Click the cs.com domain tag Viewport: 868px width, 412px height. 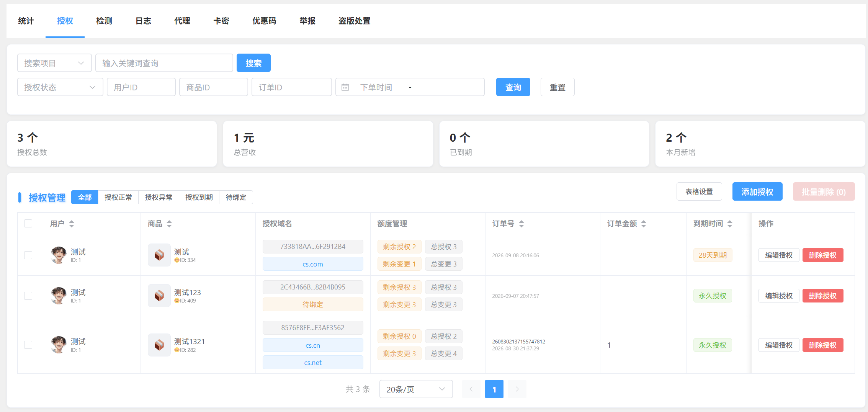313,264
